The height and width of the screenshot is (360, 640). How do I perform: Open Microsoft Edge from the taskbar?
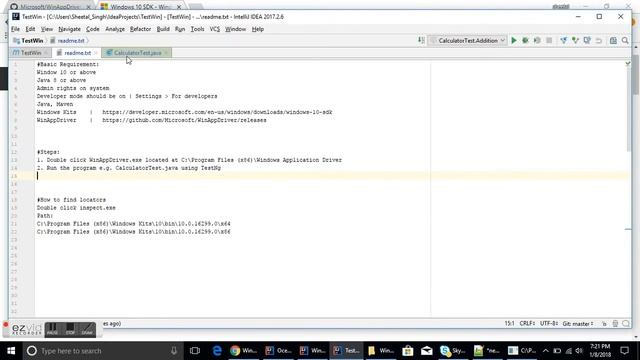coord(217,351)
